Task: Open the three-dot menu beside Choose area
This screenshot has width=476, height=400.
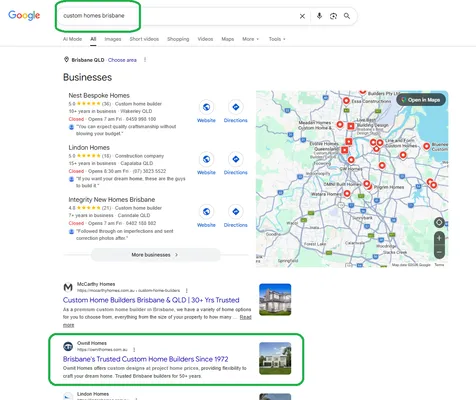Action: (145, 60)
